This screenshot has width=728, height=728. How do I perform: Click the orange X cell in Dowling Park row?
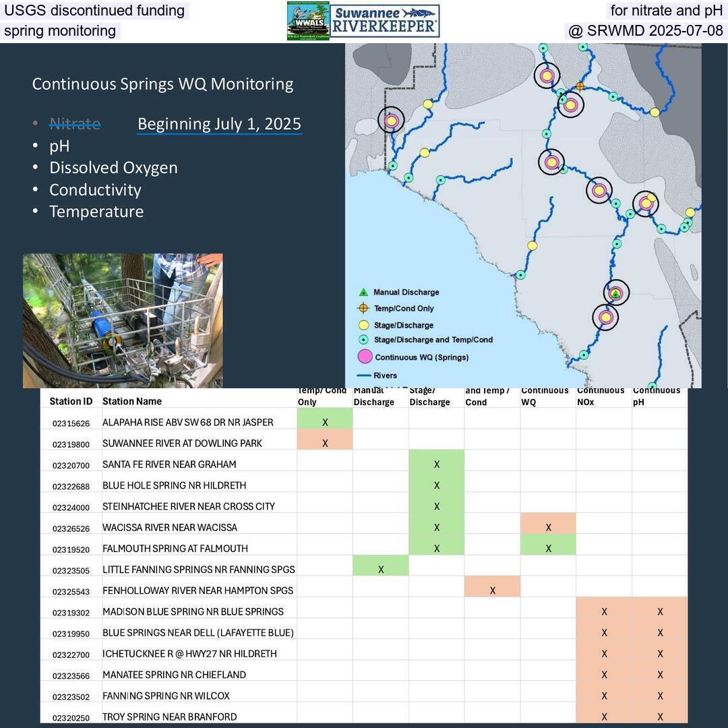click(x=325, y=439)
